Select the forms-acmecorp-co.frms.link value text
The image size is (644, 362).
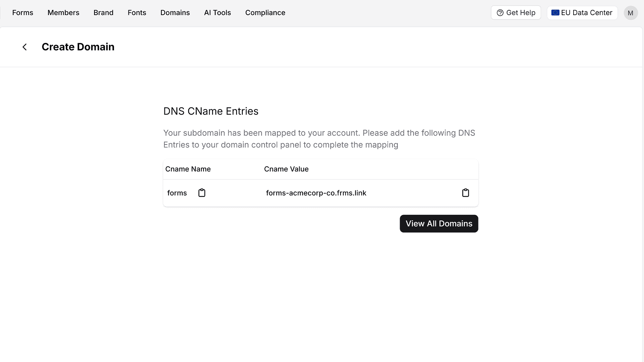coord(316,193)
